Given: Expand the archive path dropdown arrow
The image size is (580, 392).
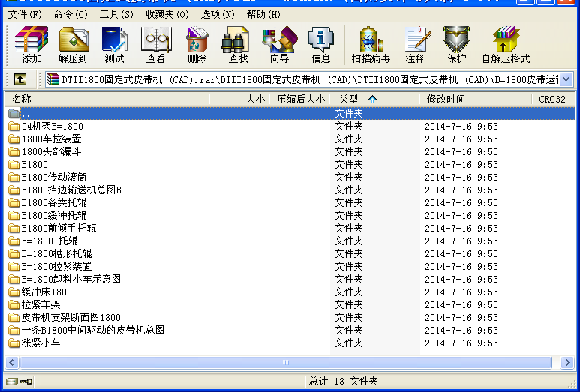Looking at the screenshot, I should pyautogui.click(x=566, y=79).
